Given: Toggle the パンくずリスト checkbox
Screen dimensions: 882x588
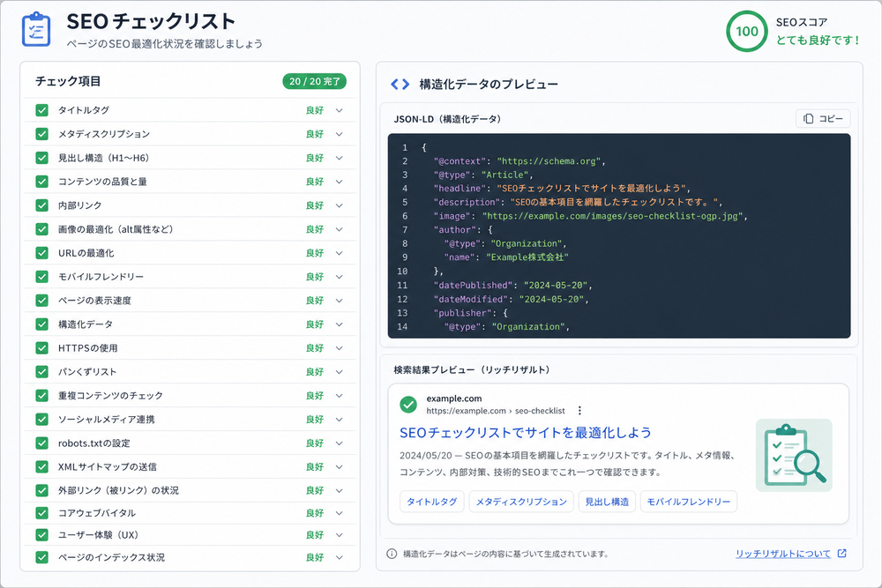Looking at the screenshot, I should tap(41, 371).
